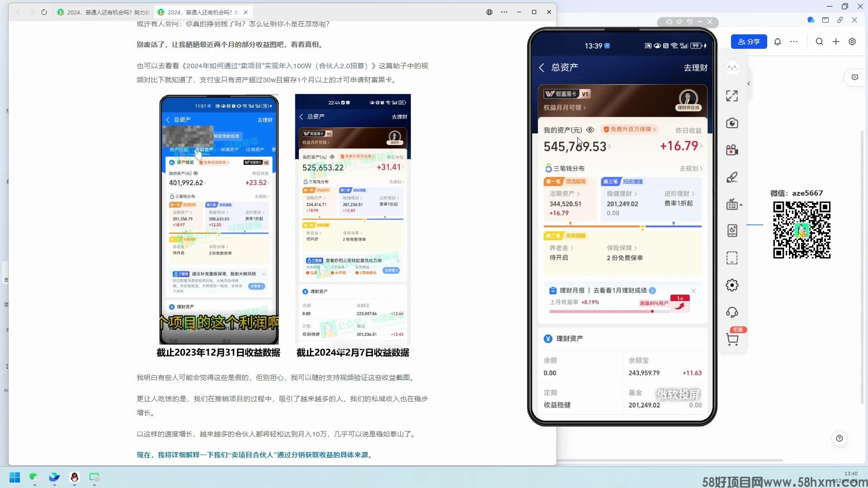The height and width of the screenshot is (488, 868).
Task: Click the WeChat QR code image
Action: (802, 230)
